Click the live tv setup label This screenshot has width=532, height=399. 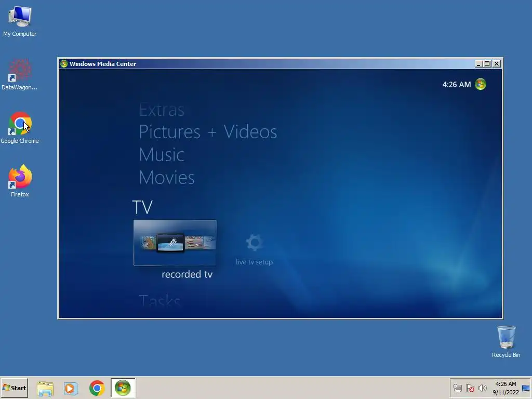pos(254,262)
